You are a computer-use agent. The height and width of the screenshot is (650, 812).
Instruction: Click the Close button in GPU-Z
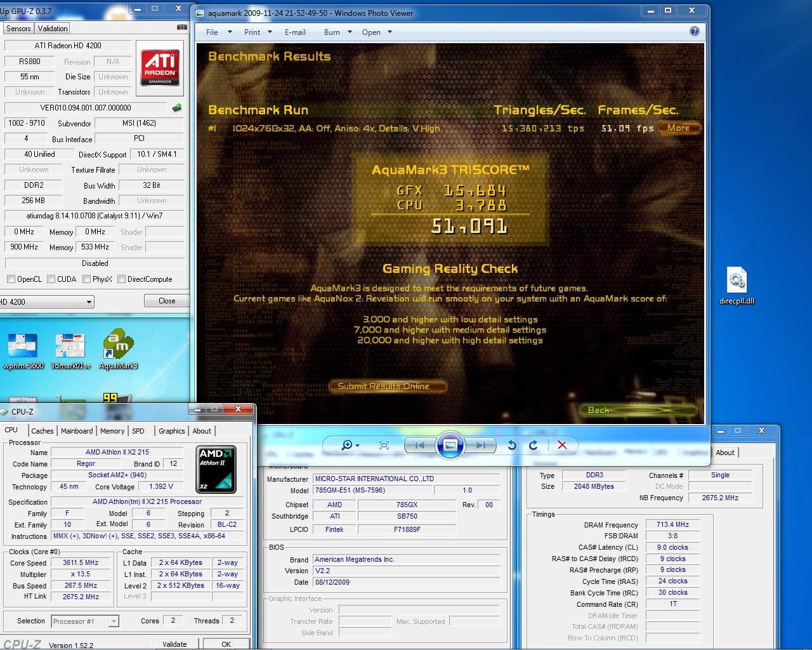167,301
